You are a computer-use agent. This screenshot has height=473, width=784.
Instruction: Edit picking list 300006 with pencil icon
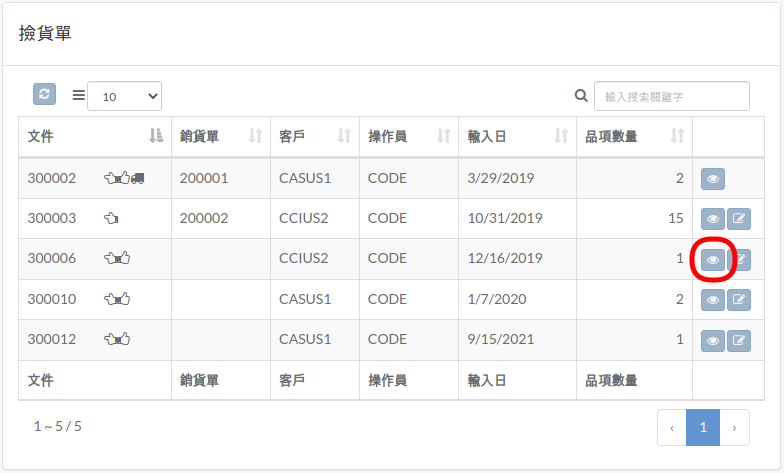click(x=739, y=260)
